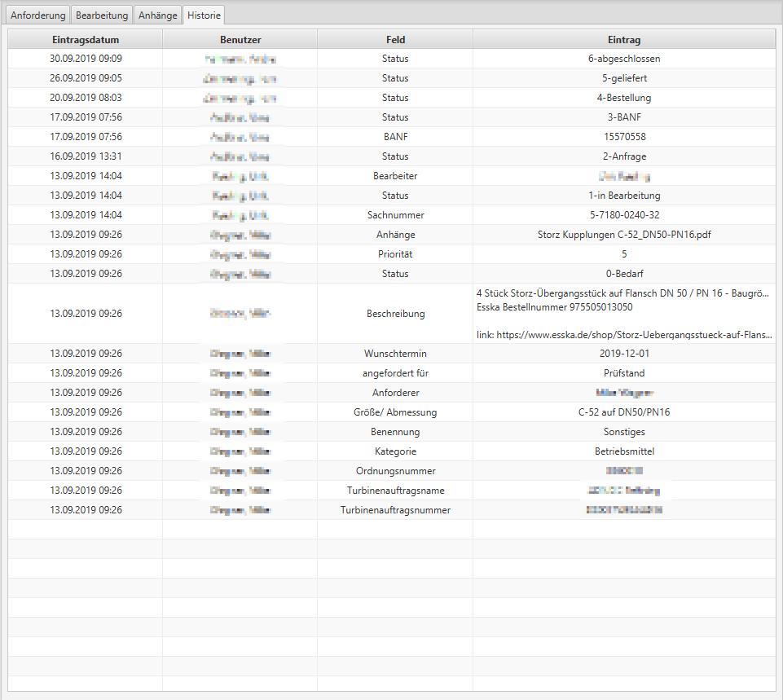Select the Sachnummer 5-7180-0240-32 entry
This screenshot has width=783, height=700.
pyautogui.click(x=624, y=215)
